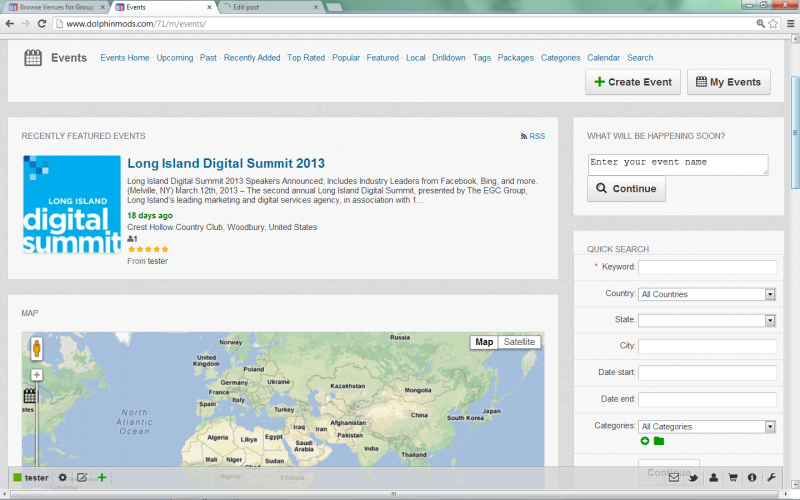Image resolution: width=800 pixels, height=500 pixels.
Task: Open the Past events menu item
Action: tap(208, 58)
